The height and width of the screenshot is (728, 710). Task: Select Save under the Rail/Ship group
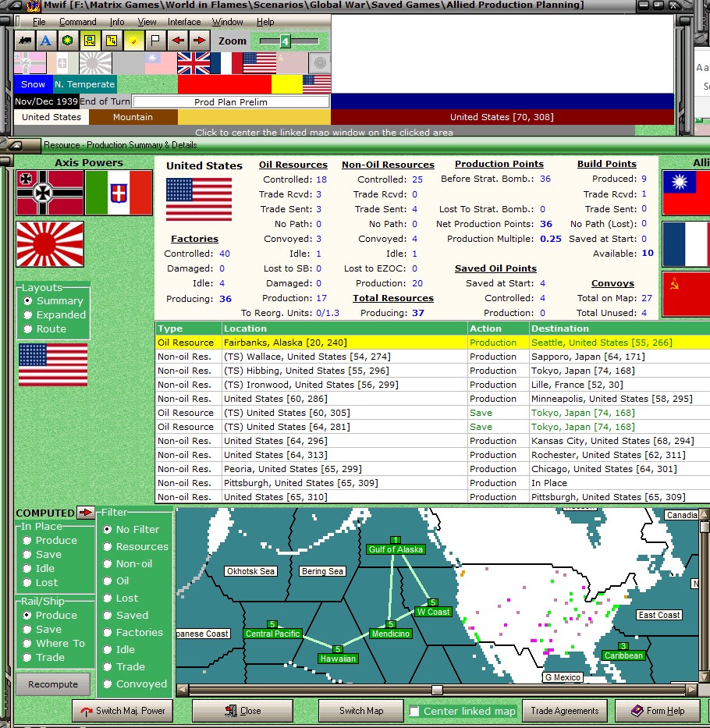pos(27,629)
